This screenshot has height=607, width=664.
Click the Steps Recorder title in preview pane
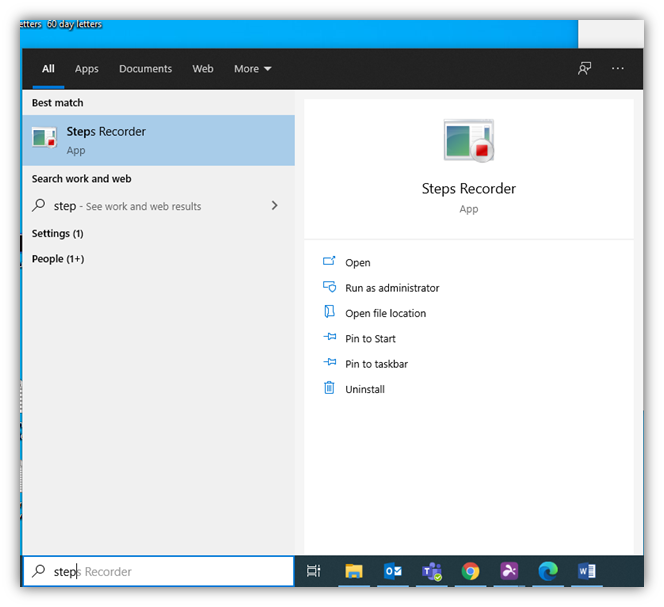(469, 189)
